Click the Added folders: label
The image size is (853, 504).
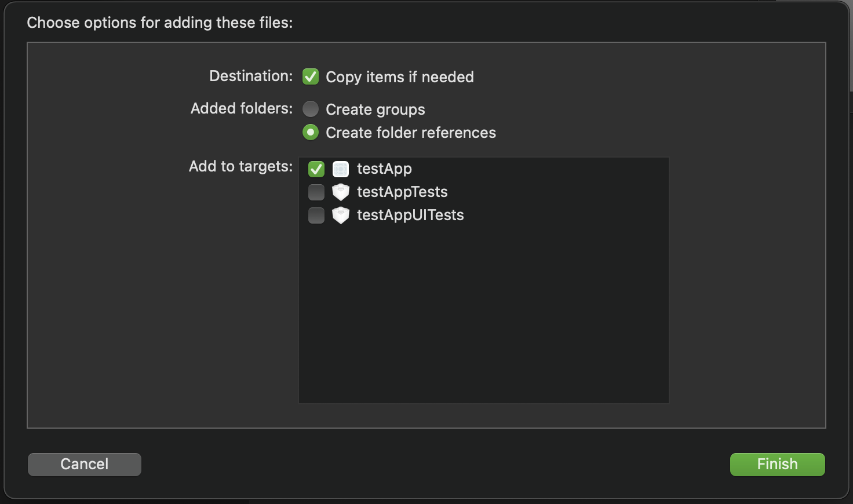(242, 108)
